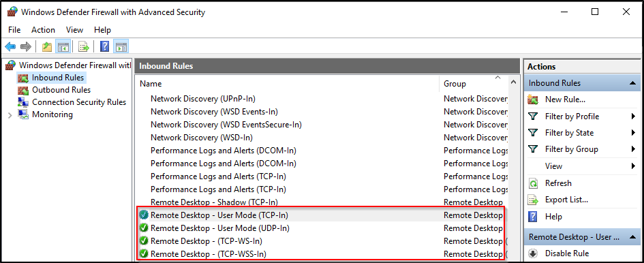Open the View submenu arrow in Actions pane
The height and width of the screenshot is (263, 644).
(633, 166)
